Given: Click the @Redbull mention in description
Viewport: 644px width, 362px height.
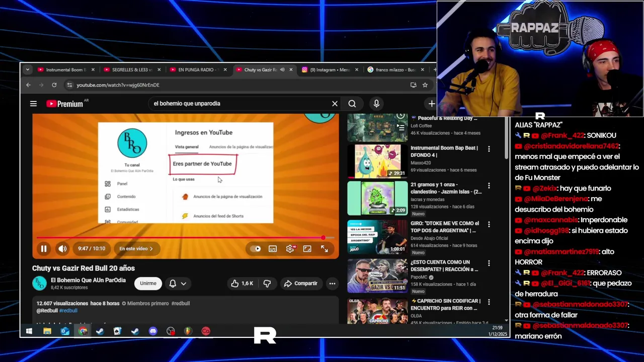Looking at the screenshot, I should (47, 311).
